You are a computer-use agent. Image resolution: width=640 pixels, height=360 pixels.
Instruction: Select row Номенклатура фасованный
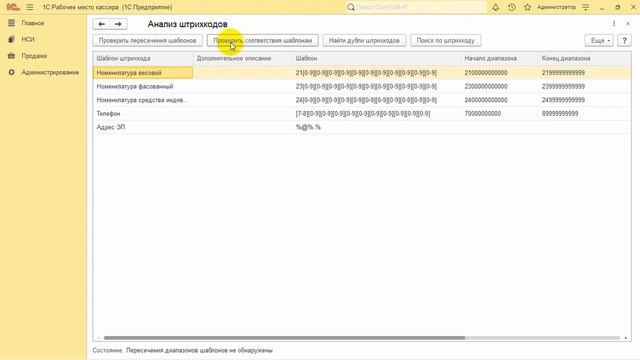pos(362,86)
